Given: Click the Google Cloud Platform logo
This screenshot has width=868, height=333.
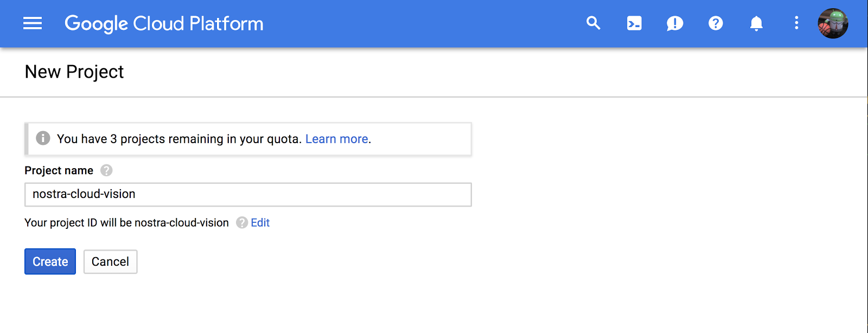Looking at the screenshot, I should point(164,23).
